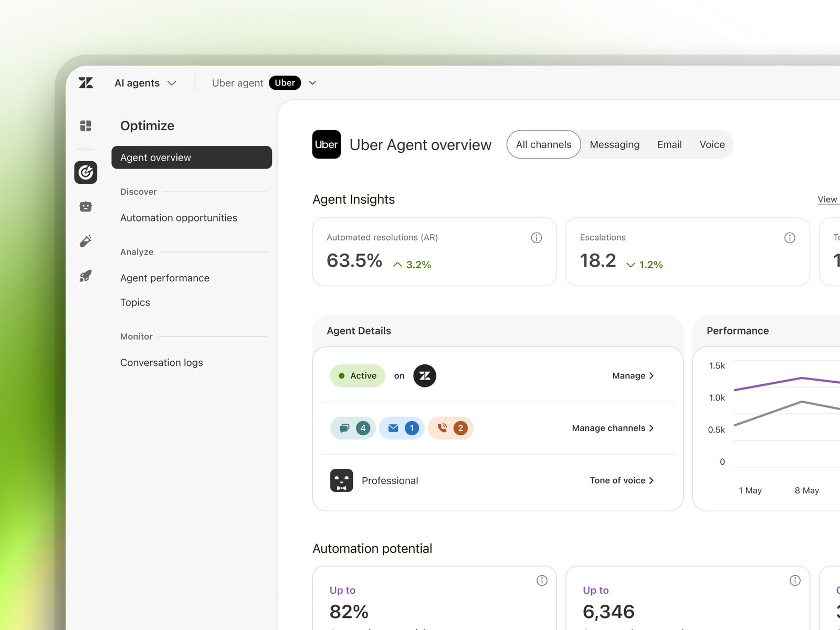Click the 1 May axis label
The height and width of the screenshot is (630, 840).
point(750,490)
